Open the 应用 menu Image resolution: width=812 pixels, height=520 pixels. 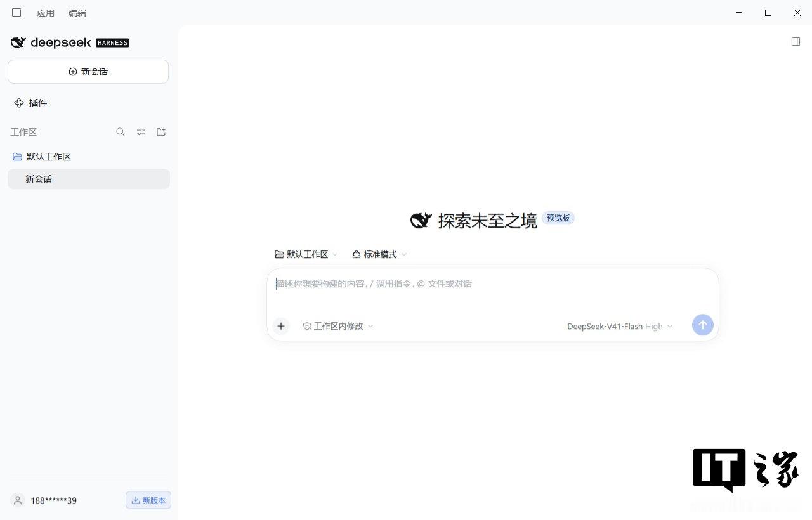[46, 13]
